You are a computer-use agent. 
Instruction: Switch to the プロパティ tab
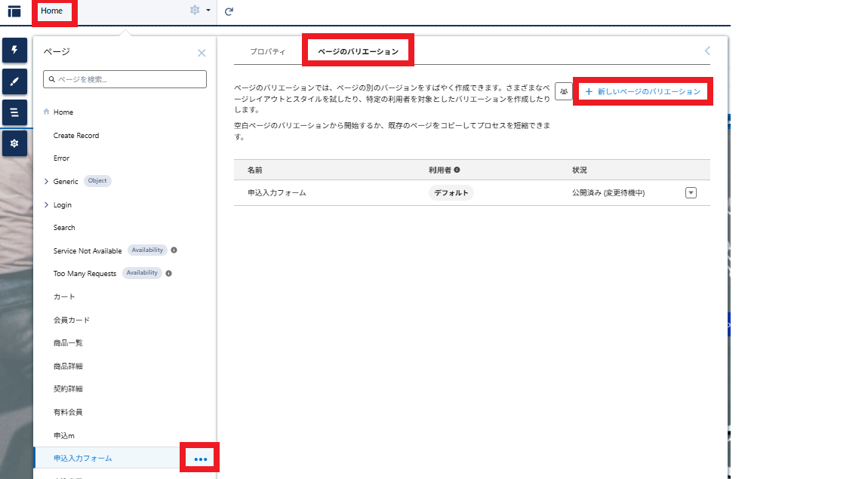pos(267,51)
